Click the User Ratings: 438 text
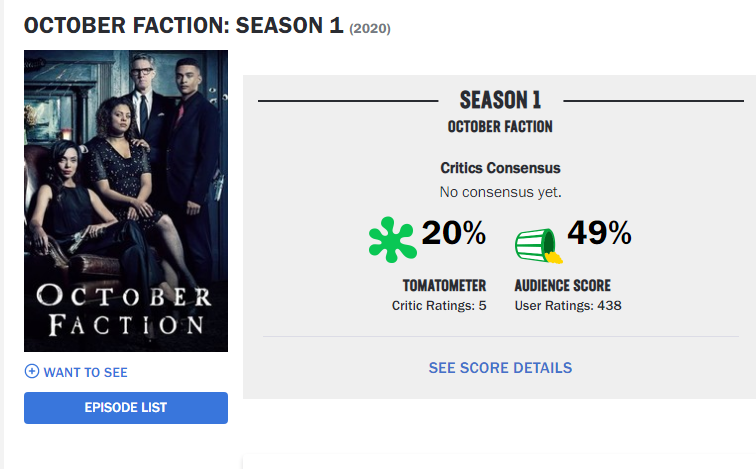Viewport: 756px width, 469px height. tap(568, 305)
